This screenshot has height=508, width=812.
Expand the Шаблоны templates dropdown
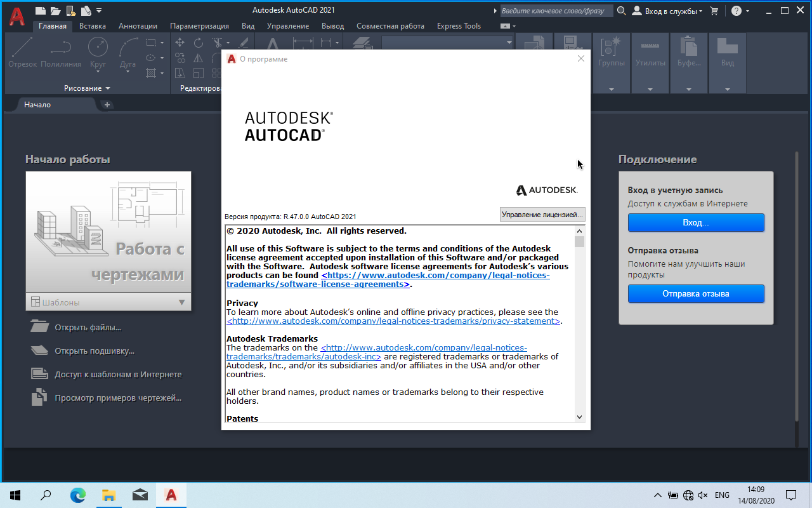(182, 302)
